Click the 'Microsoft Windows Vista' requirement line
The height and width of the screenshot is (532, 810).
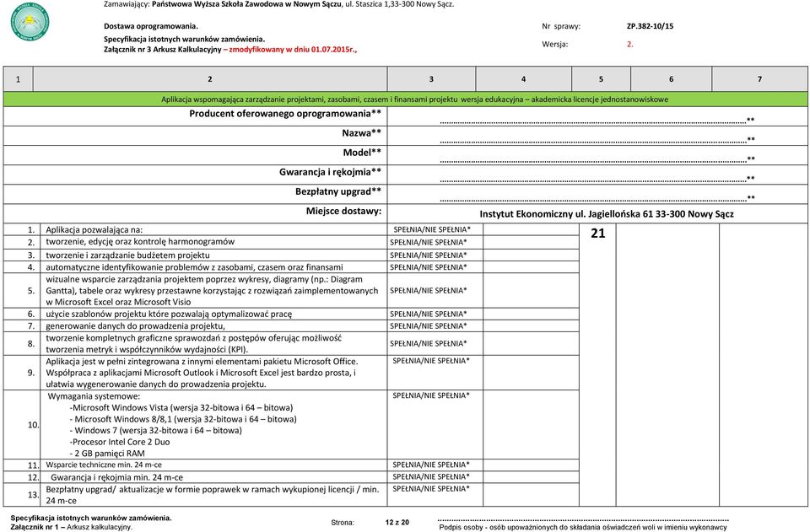(181, 408)
